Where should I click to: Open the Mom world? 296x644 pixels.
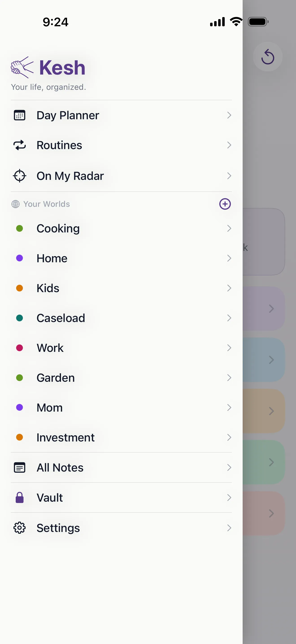click(121, 408)
